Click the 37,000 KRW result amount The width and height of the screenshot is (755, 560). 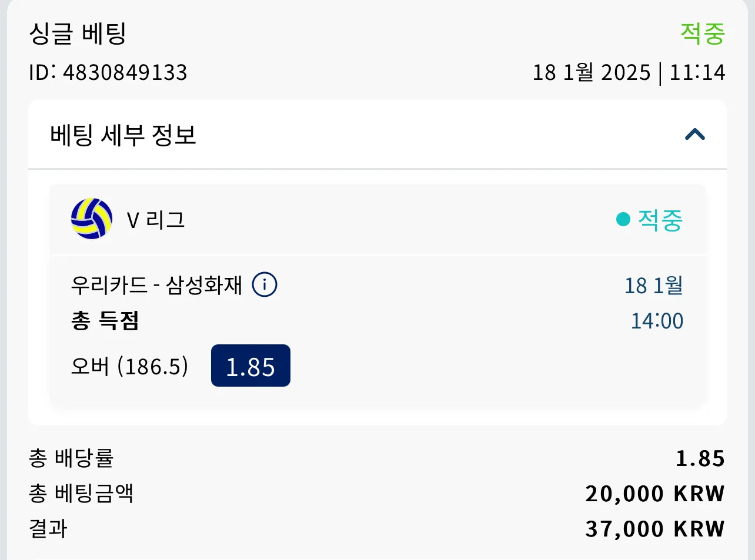655,529
